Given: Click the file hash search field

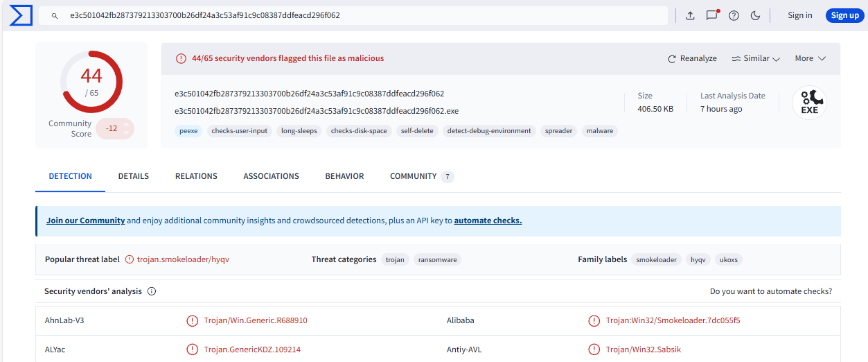Looking at the screenshot, I should tap(353, 15).
